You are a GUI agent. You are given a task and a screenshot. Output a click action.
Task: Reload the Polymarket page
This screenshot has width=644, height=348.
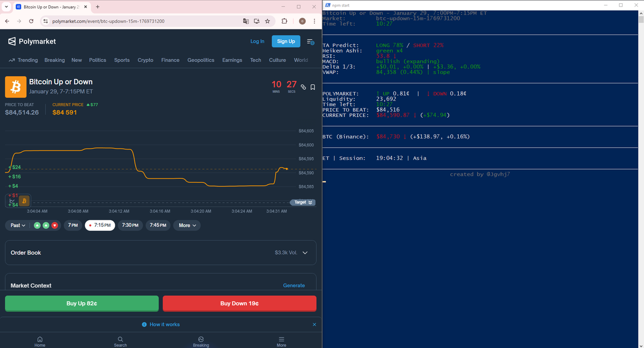click(x=32, y=21)
